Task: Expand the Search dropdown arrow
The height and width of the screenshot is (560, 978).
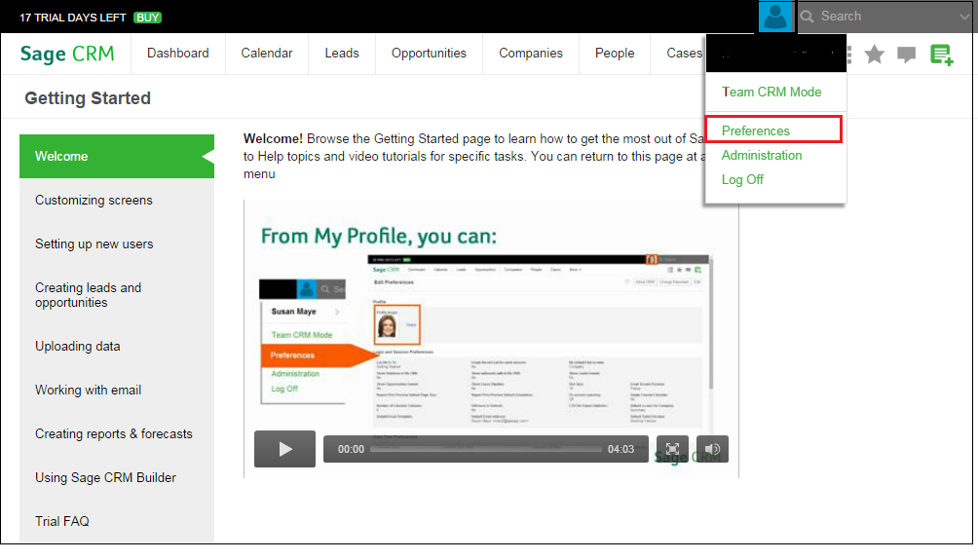Action: [964, 17]
